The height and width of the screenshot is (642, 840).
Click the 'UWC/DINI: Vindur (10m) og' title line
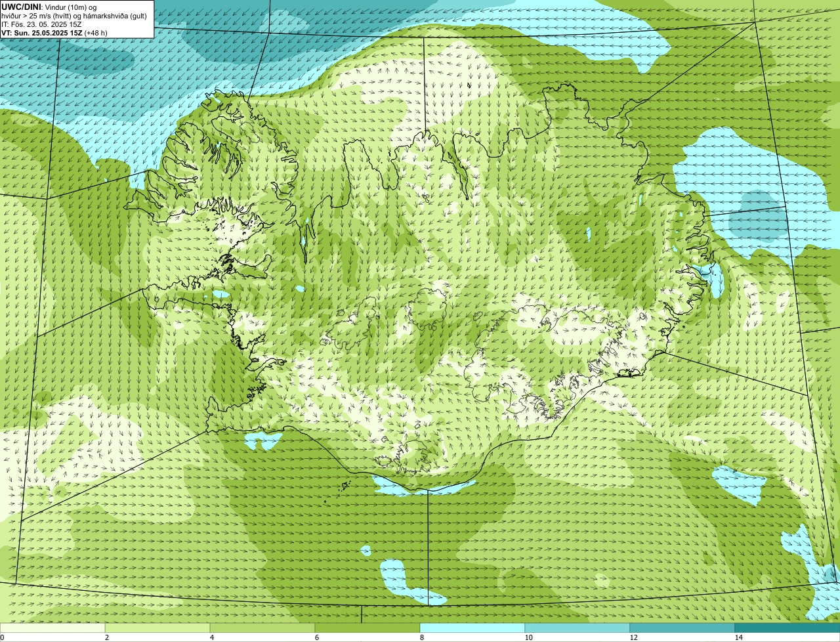click(x=49, y=7)
